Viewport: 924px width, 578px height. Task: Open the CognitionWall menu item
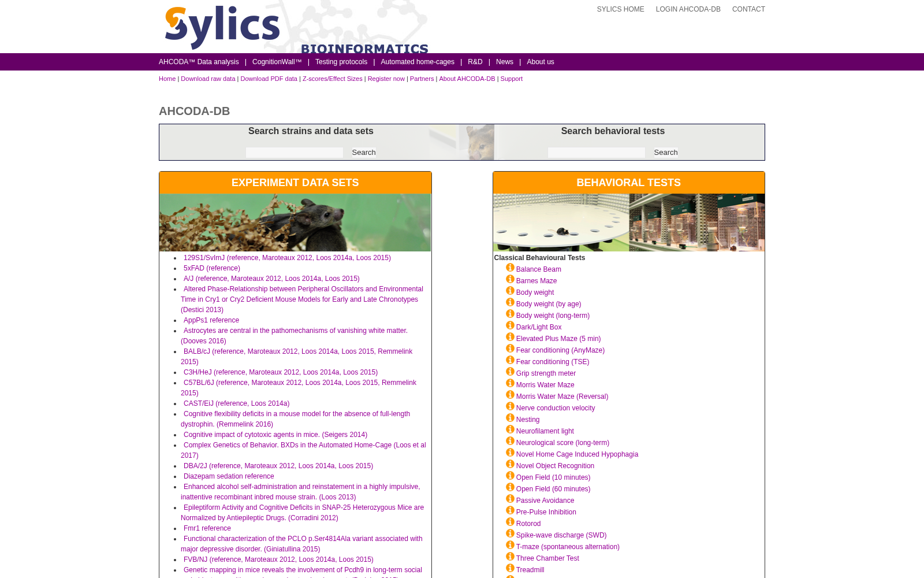[277, 62]
